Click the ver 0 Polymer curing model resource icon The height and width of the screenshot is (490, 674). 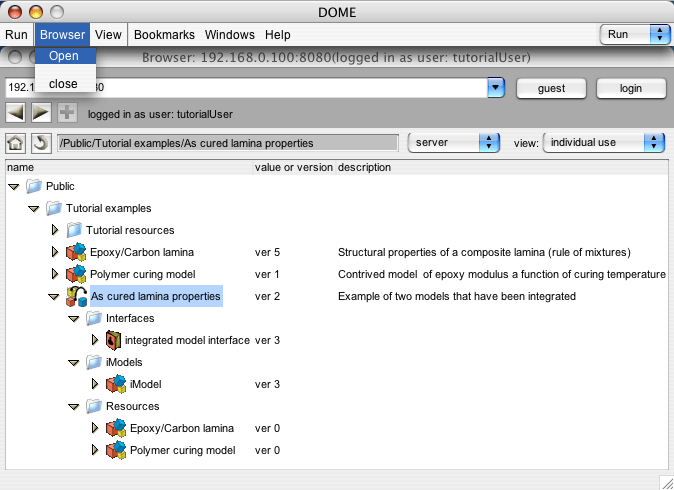pos(116,450)
